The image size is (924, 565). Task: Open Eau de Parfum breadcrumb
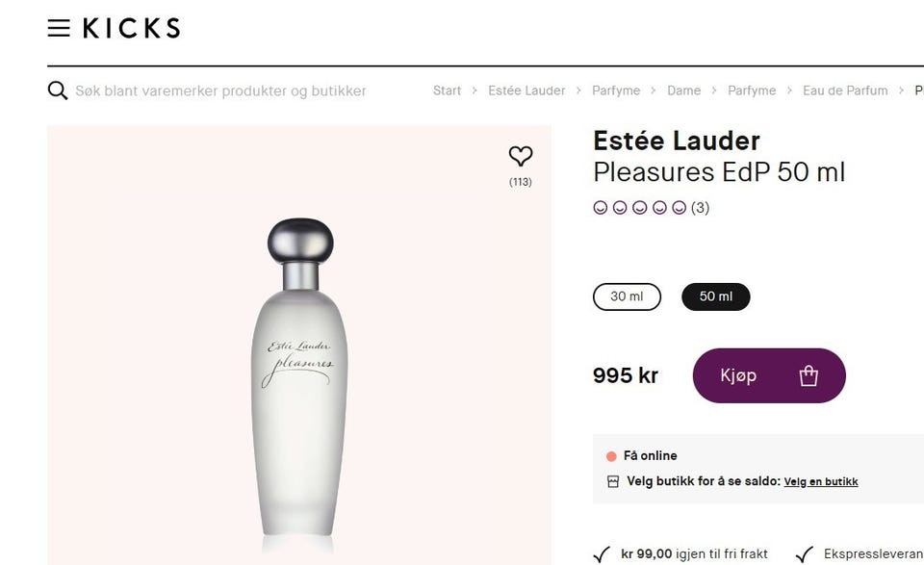[845, 90]
